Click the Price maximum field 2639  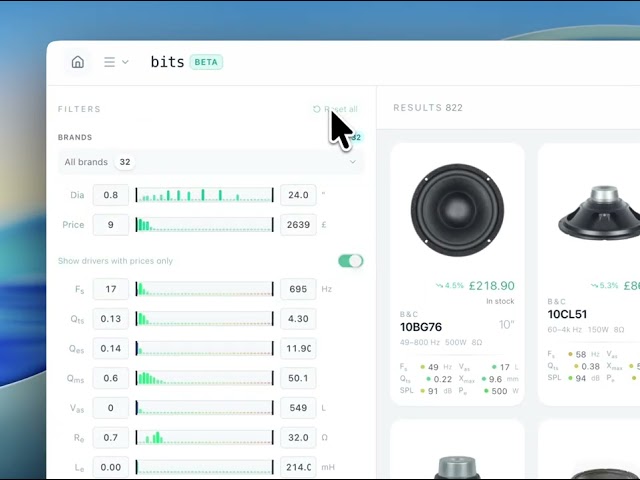pos(298,225)
